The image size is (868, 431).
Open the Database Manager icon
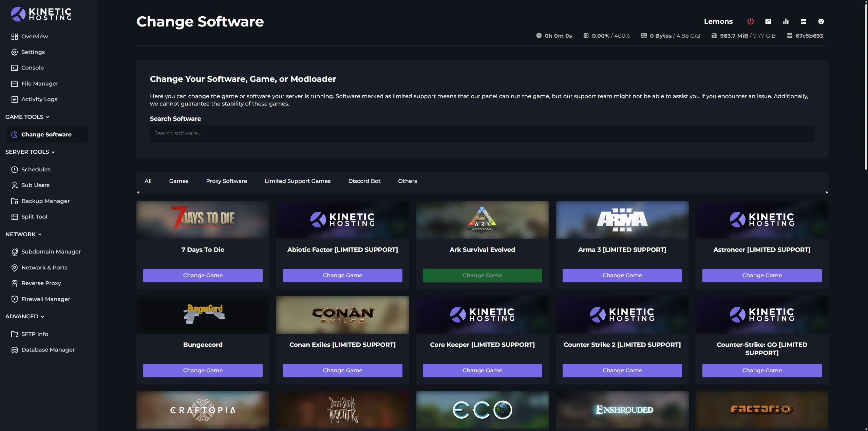[x=15, y=350]
